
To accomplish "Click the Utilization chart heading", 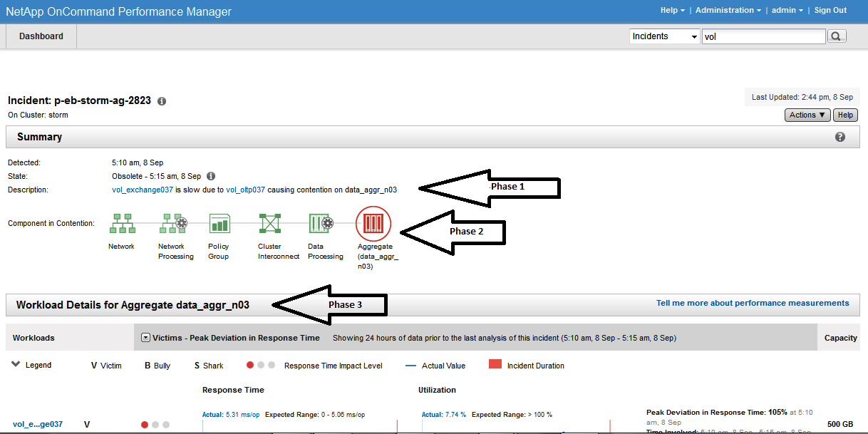I will tap(437, 390).
